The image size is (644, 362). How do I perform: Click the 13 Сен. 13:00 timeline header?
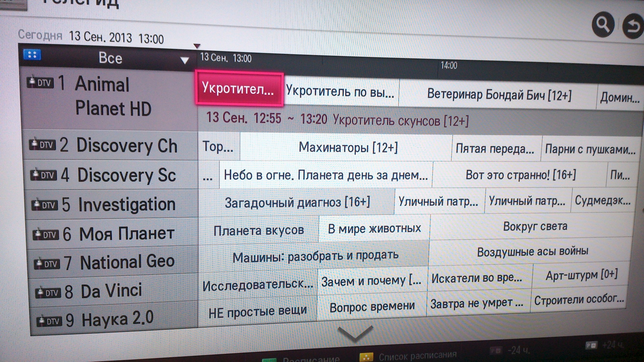coord(226,58)
